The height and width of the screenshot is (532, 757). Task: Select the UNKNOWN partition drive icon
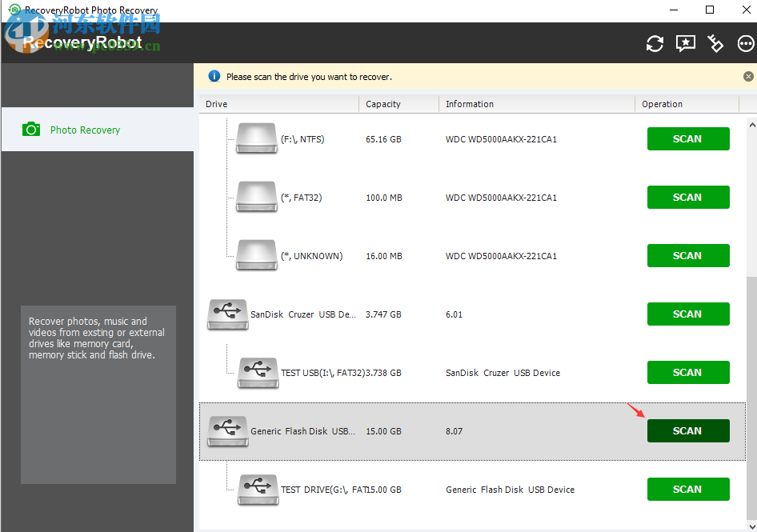tap(256, 255)
